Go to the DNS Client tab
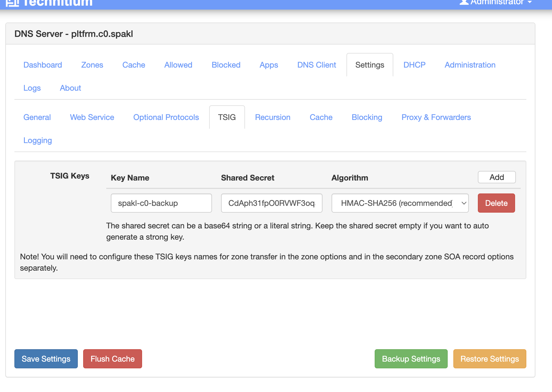Image resolution: width=552 pixels, height=392 pixels. click(x=316, y=65)
